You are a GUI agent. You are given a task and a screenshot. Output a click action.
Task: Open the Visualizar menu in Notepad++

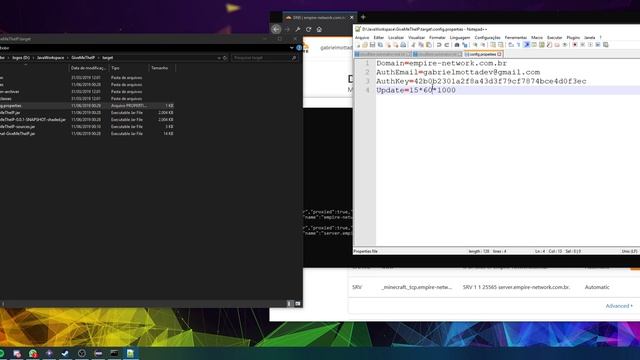(x=416, y=38)
